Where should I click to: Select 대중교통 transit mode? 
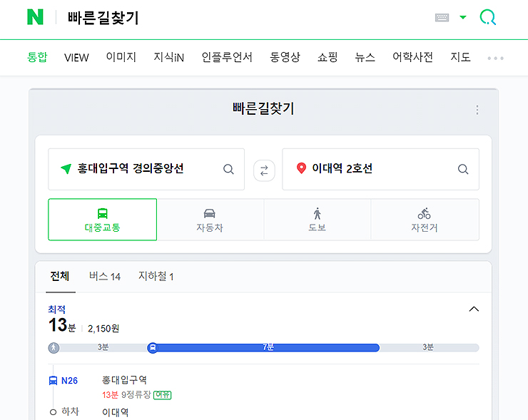pyautogui.click(x=102, y=220)
